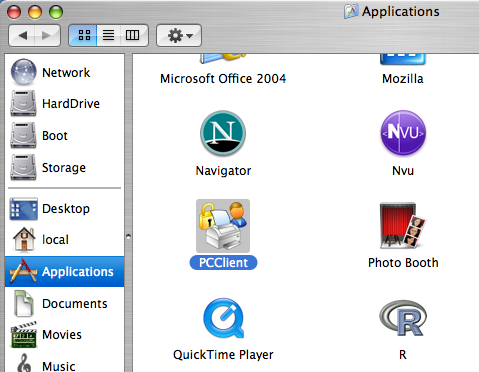
Task: Open Network in the sidebar
Action: [x=65, y=72]
